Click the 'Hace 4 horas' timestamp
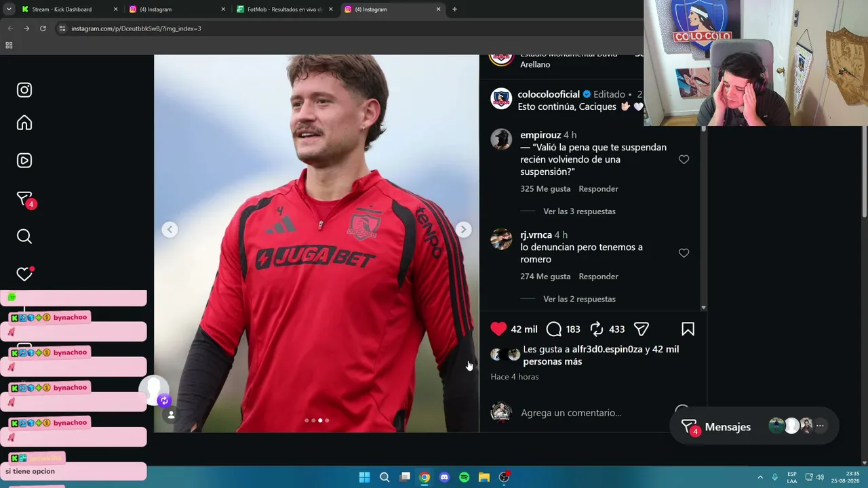The height and width of the screenshot is (488, 868). 515,377
